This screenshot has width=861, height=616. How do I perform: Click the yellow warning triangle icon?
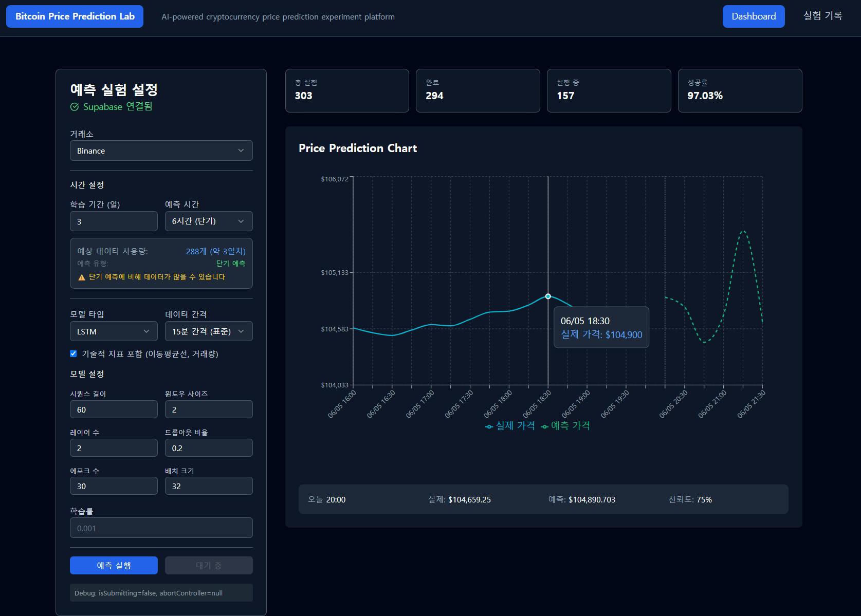click(x=82, y=277)
